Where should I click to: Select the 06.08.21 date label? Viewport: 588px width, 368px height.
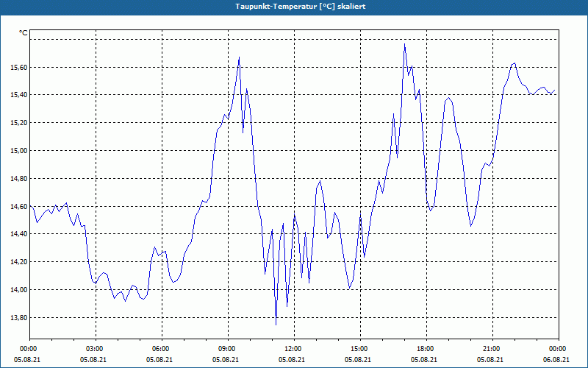tap(556, 360)
